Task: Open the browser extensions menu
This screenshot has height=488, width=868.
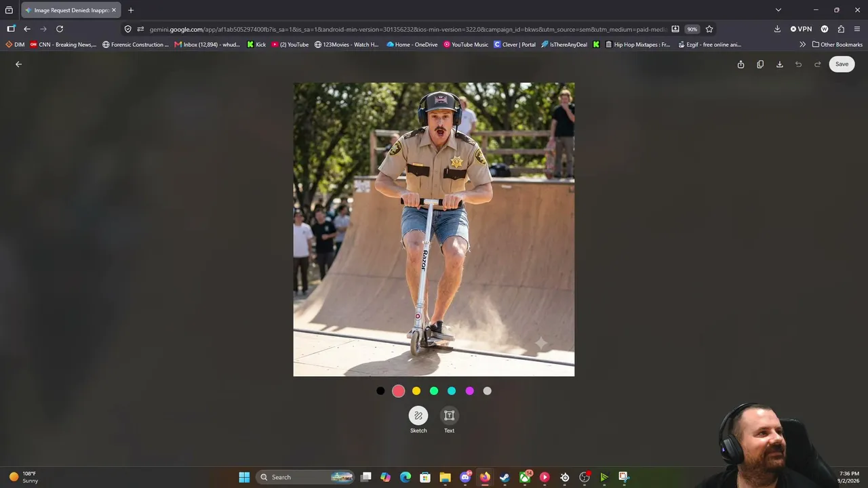Action: pyautogui.click(x=841, y=29)
